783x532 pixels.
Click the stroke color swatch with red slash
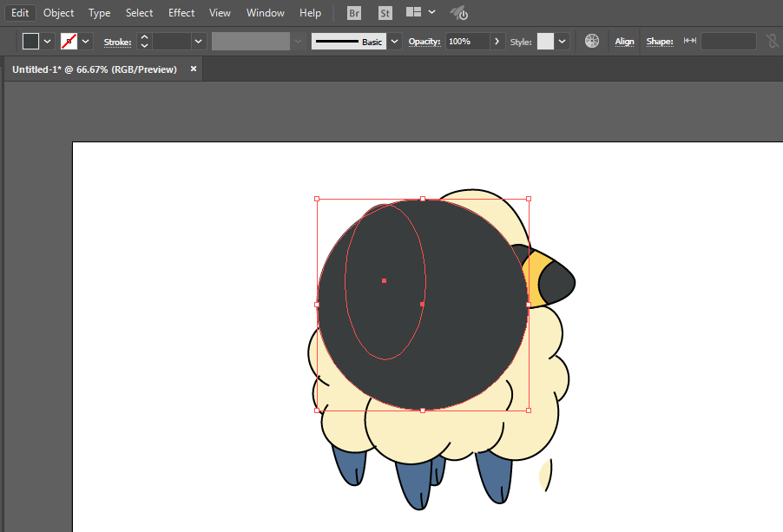click(x=69, y=42)
